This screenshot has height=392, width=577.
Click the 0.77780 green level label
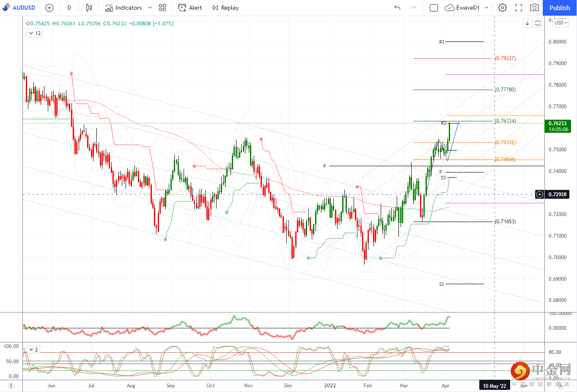click(506, 90)
